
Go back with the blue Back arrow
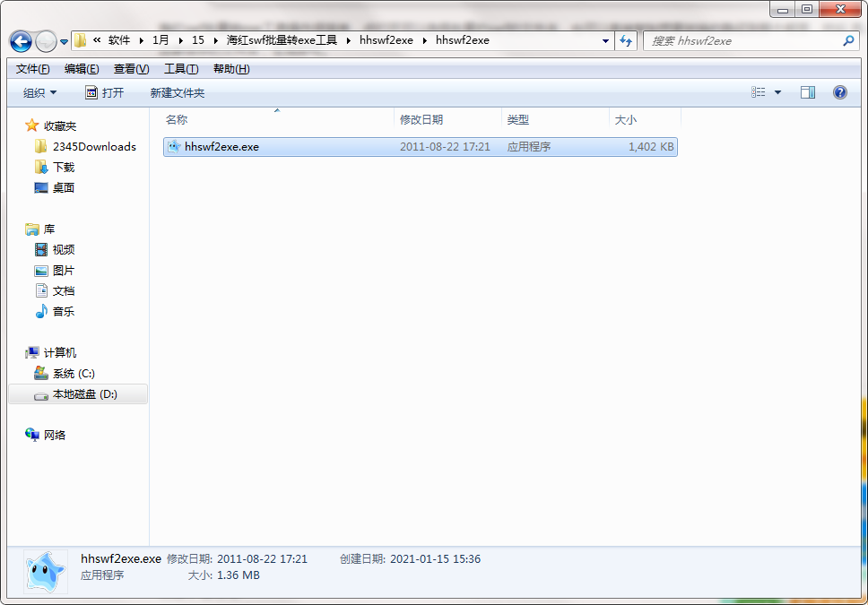pyautogui.click(x=21, y=41)
